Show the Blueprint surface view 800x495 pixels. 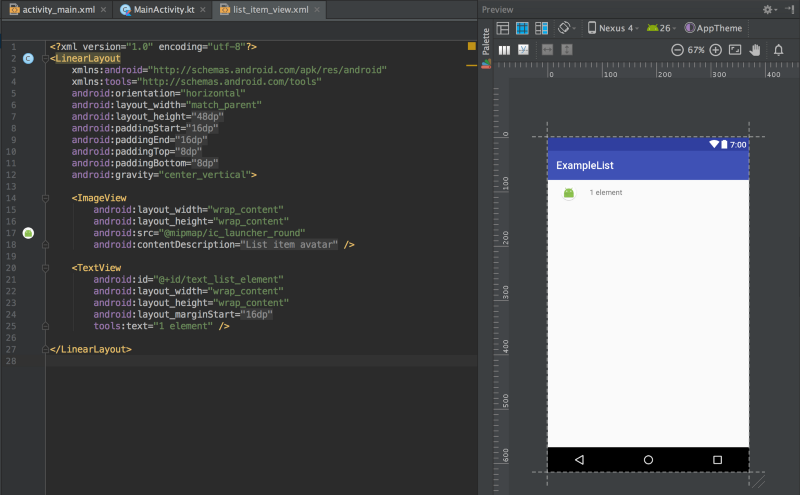click(x=522, y=28)
